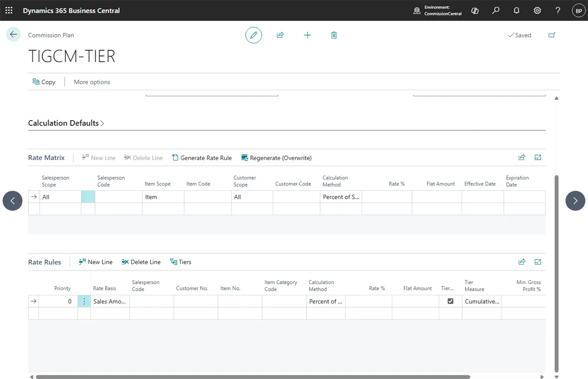Show notifications via the bell icon
The image size is (588, 379).
(516, 10)
